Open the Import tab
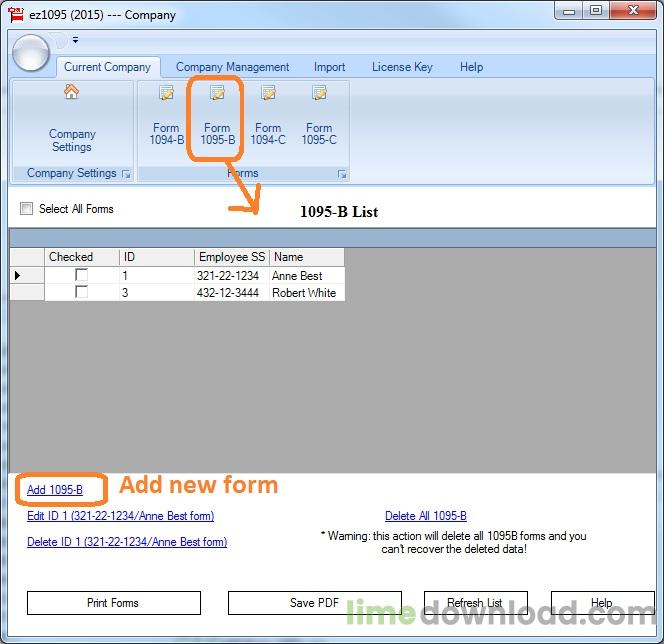 (329, 67)
